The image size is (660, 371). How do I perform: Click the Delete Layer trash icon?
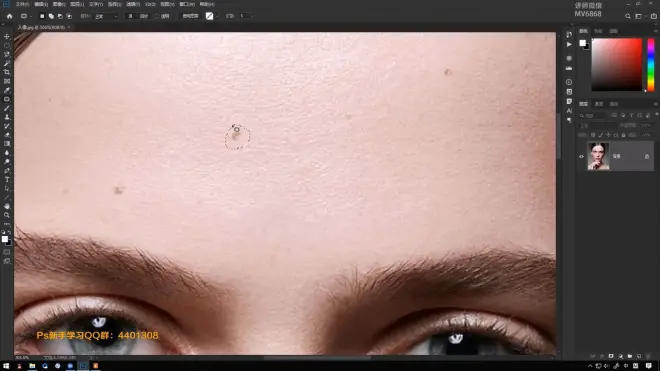tap(648, 356)
